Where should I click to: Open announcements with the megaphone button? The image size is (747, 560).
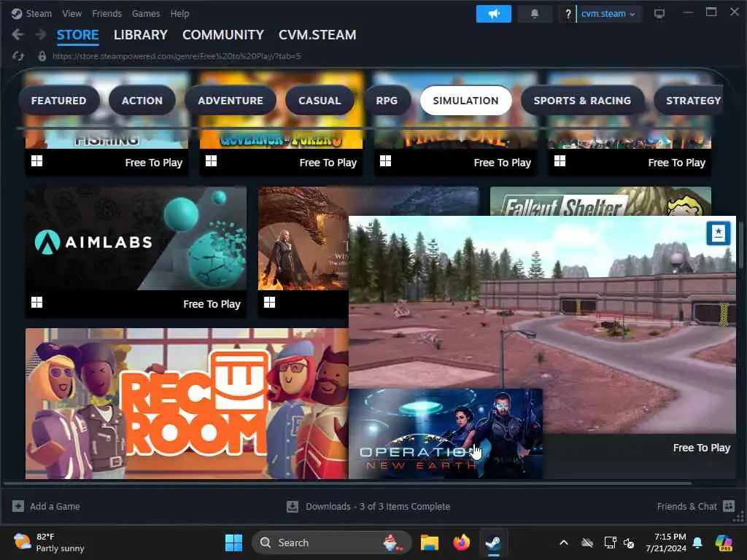coord(494,14)
